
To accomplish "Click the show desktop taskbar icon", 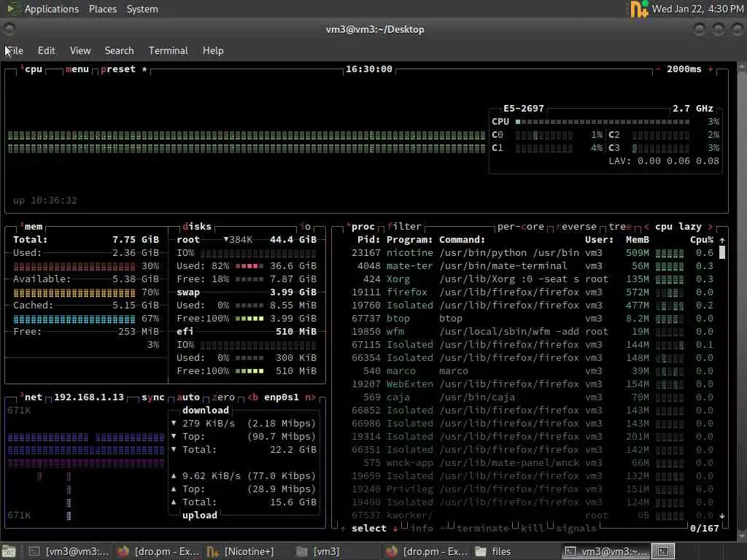I will [9, 551].
